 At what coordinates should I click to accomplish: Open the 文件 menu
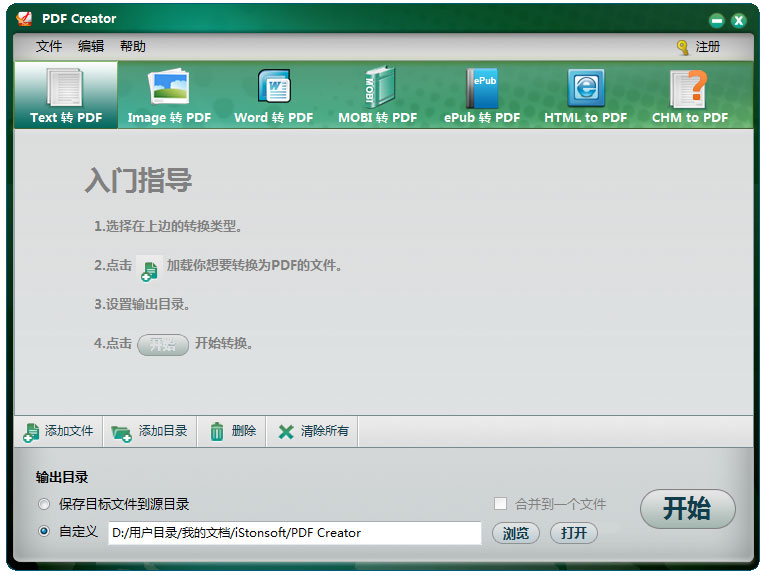tap(49, 46)
